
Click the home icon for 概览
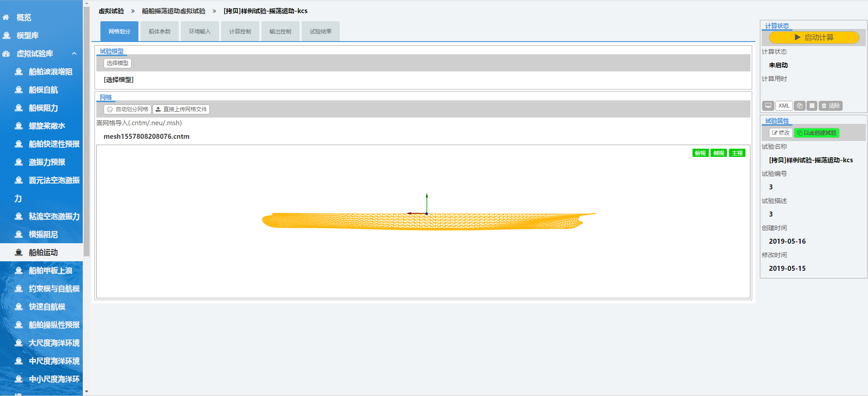pos(6,18)
